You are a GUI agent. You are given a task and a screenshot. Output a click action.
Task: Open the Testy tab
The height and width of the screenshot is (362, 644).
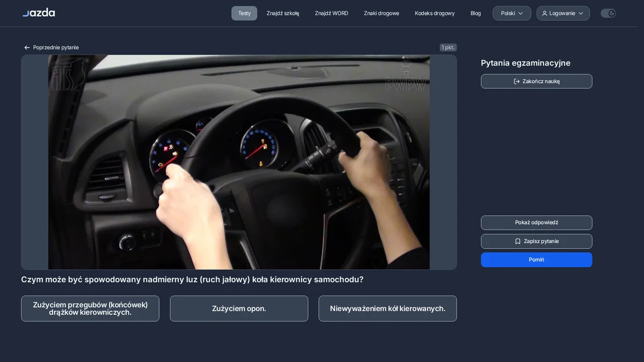click(244, 13)
